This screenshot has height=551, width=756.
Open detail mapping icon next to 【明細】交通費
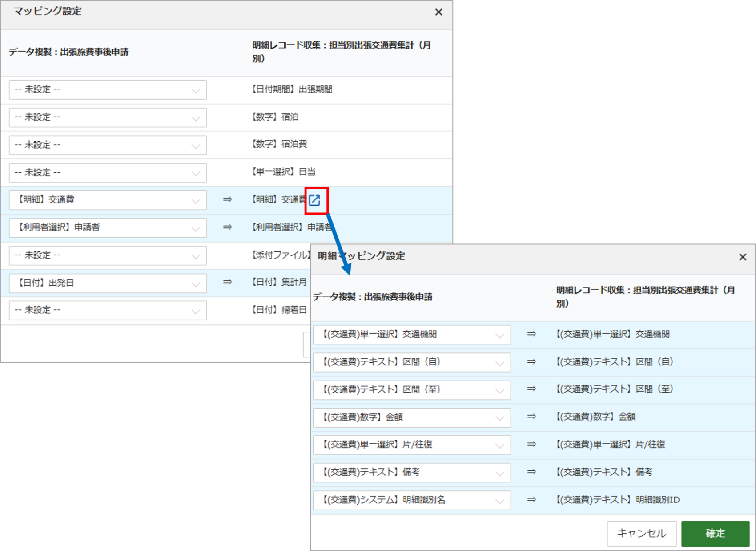click(x=315, y=200)
